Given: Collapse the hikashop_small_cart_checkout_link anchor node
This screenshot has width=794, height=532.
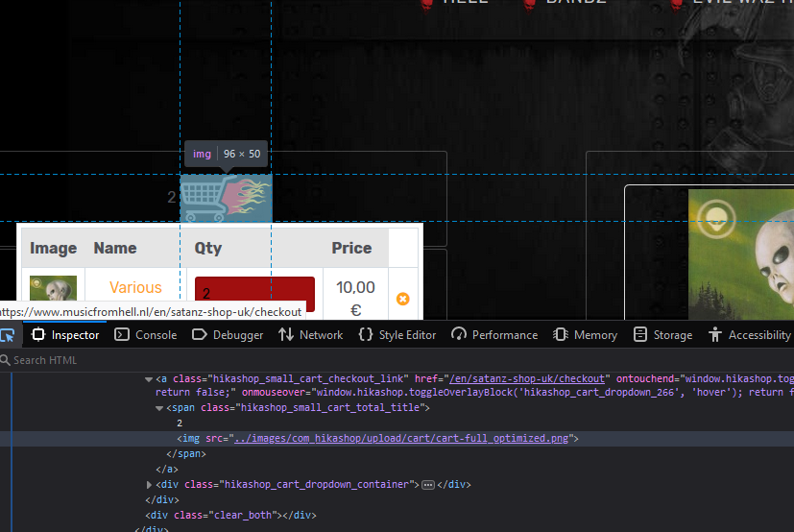Looking at the screenshot, I should click(149, 379).
